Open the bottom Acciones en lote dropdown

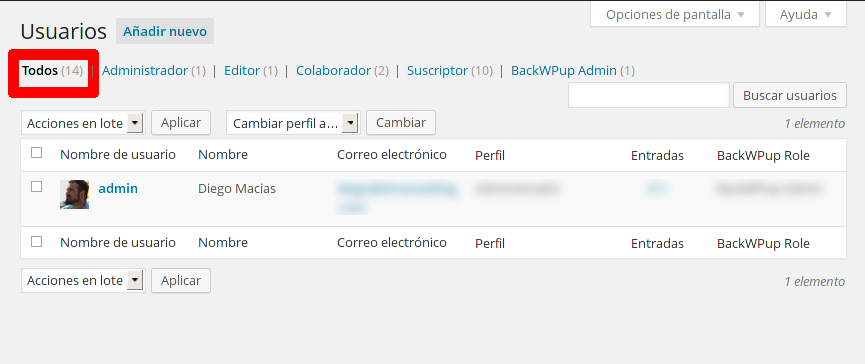83,280
